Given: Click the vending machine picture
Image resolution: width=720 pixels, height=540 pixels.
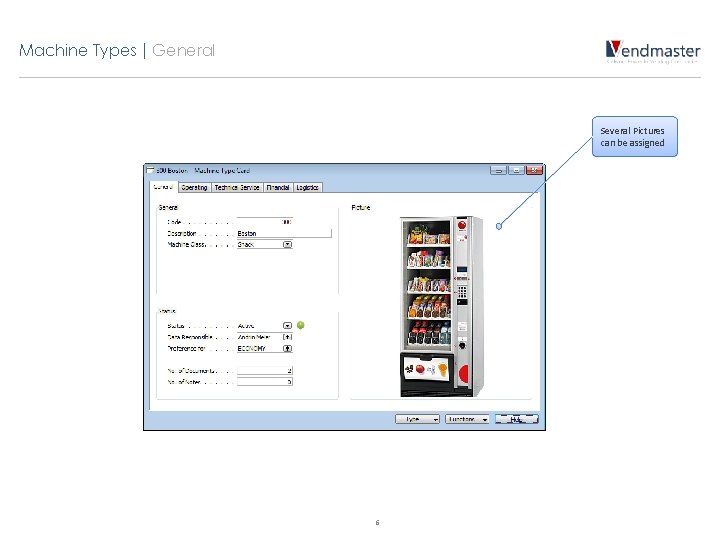Looking at the screenshot, I should pyautogui.click(x=441, y=306).
